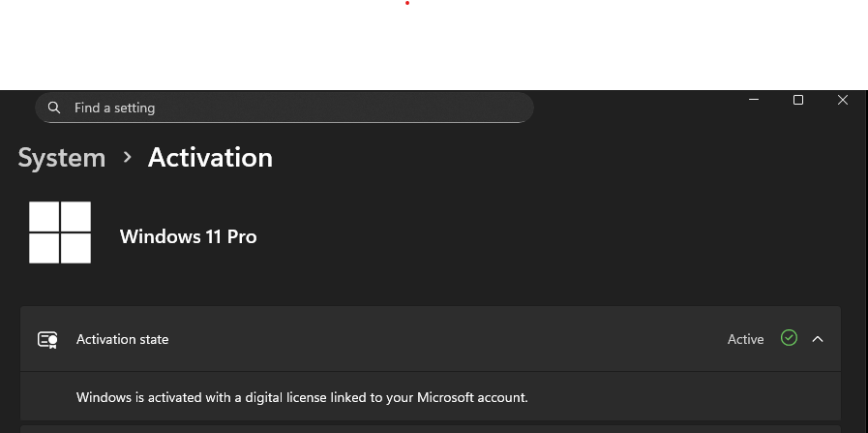Minimize the Settings window

tap(754, 100)
